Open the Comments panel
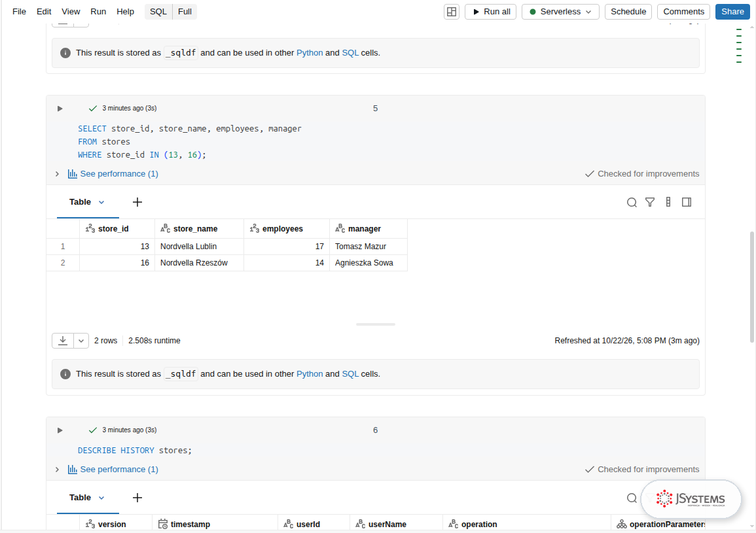This screenshot has width=756, height=533. point(683,12)
